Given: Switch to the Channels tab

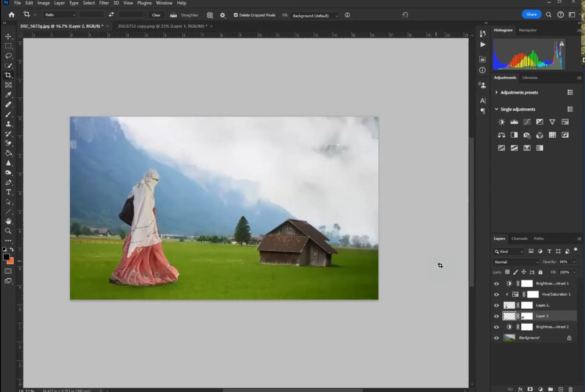Looking at the screenshot, I should tap(519, 238).
